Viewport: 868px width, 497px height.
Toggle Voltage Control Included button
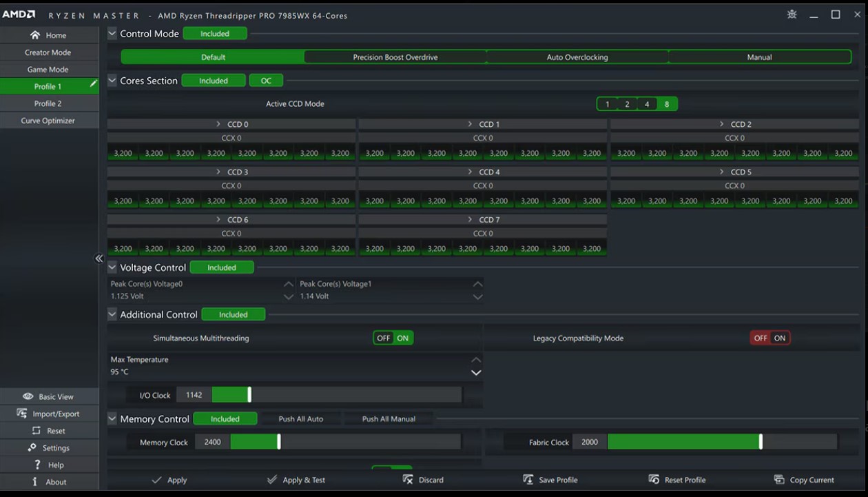[x=222, y=267]
